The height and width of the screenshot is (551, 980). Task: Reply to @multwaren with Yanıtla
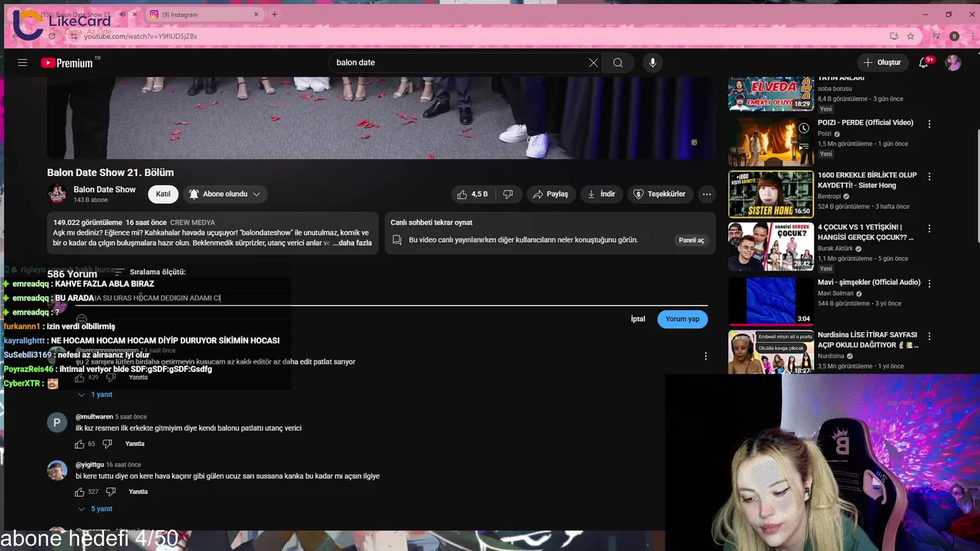(135, 444)
